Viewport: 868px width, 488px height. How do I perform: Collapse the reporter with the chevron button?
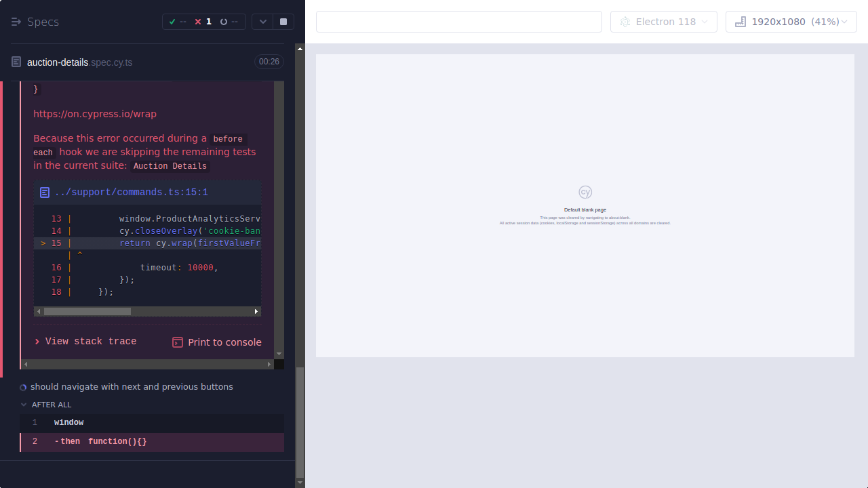(262, 21)
